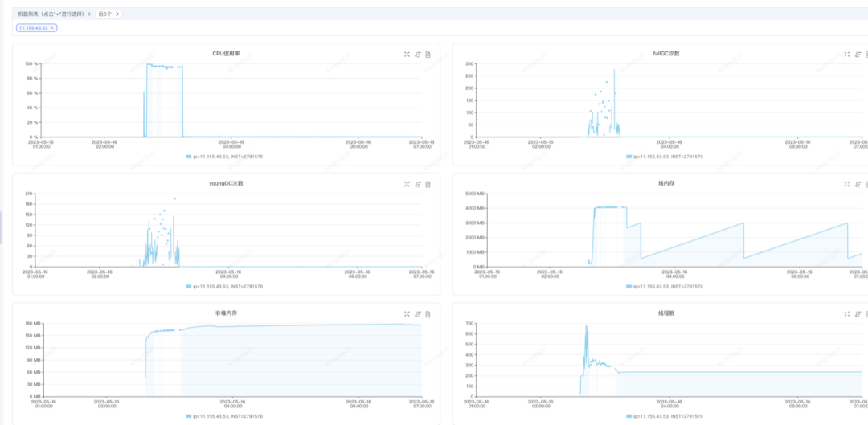Click the sort icon on 线程数 chart
This screenshot has width=868, height=425.
[858, 314]
